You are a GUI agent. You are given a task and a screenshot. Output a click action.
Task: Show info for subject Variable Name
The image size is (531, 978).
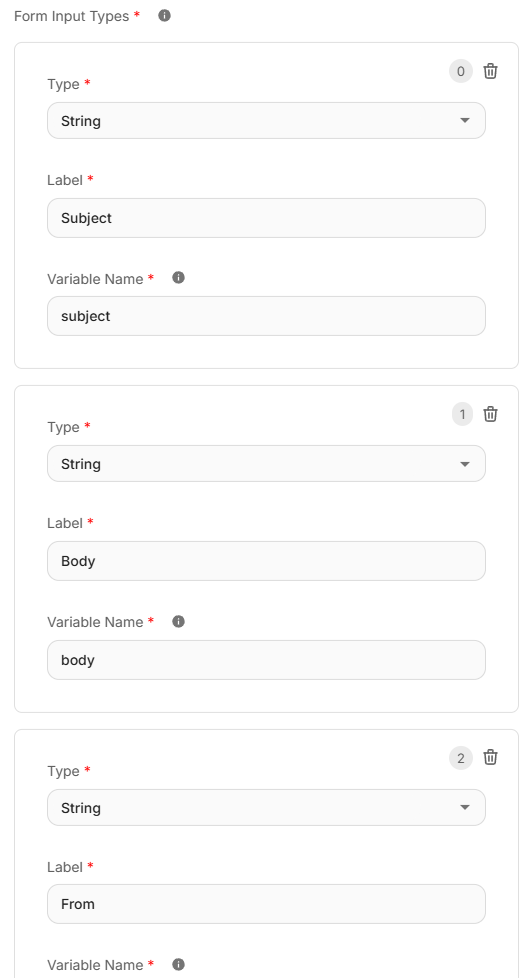click(x=178, y=278)
